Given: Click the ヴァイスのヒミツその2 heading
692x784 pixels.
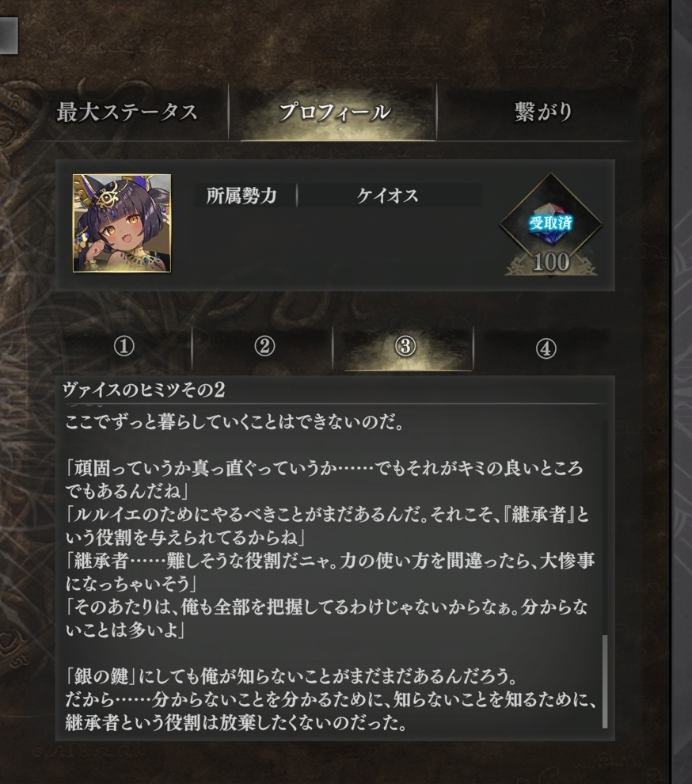Looking at the screenshot, I should point(143,390).
